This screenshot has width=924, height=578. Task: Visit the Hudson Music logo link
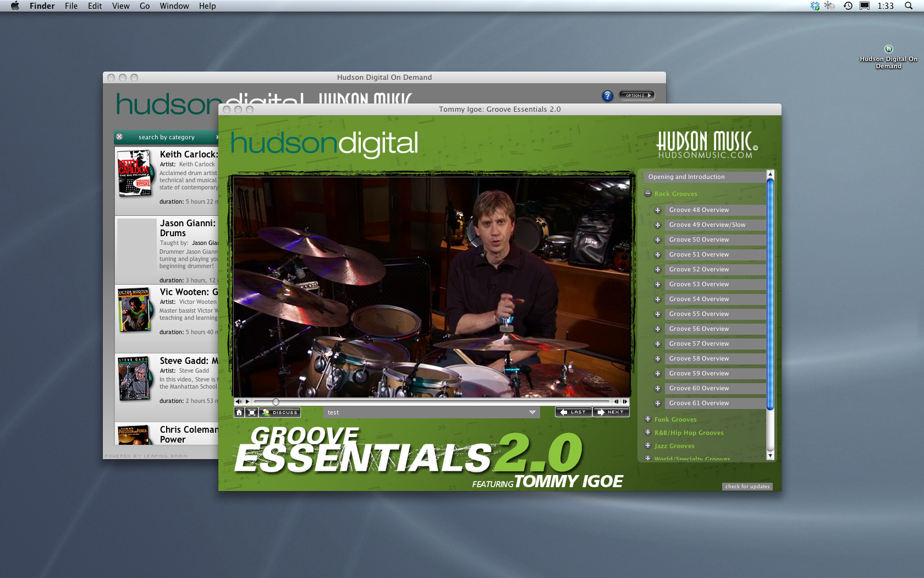(707, 145)
